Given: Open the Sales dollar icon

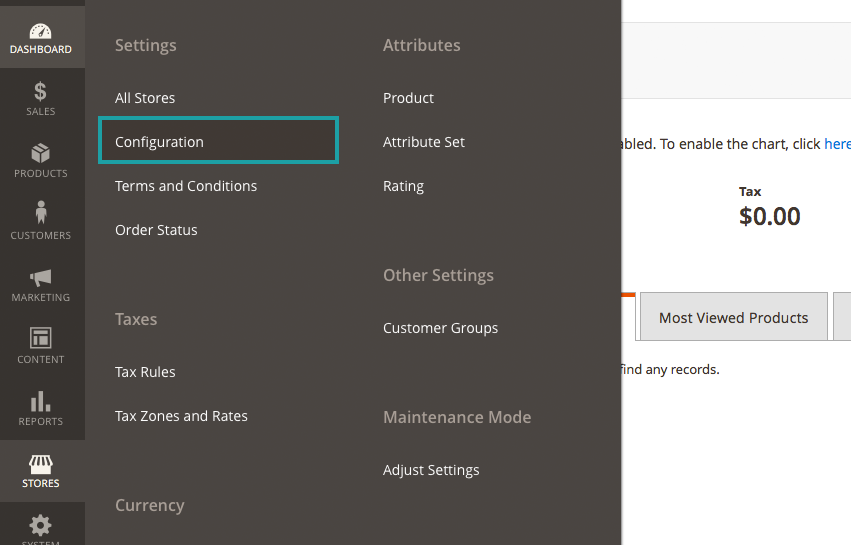Looking at the screenshot, I should pyautogui.click(x=41, y=92).
